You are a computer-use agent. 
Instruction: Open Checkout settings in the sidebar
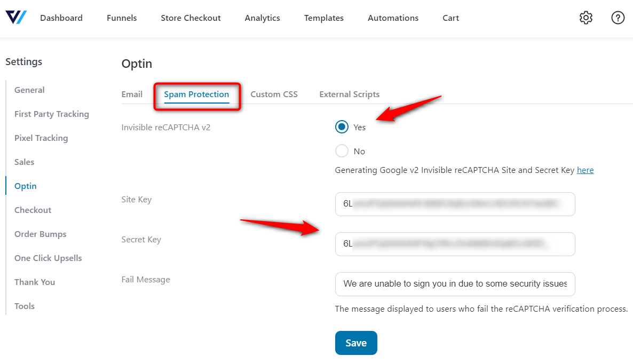(x=33, y=210)
